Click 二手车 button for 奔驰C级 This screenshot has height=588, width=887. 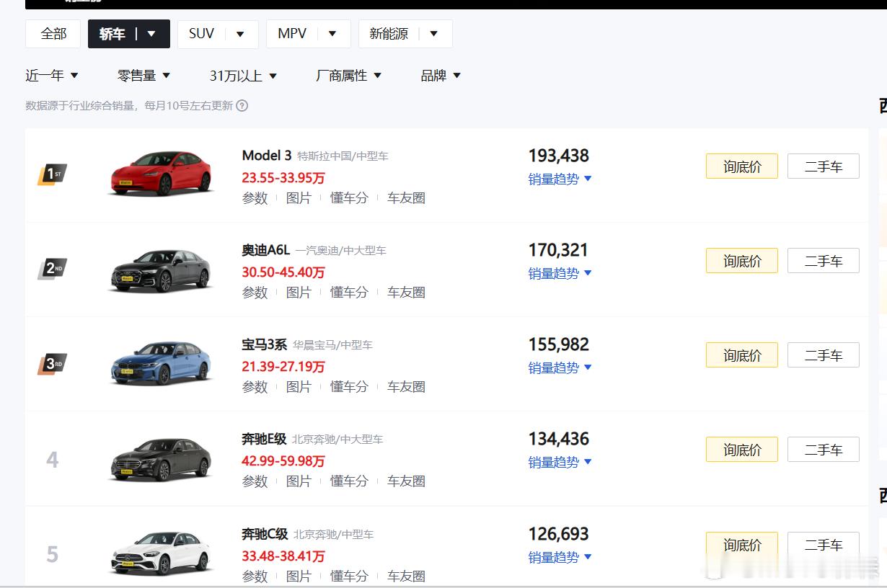[x=824, y=545]
